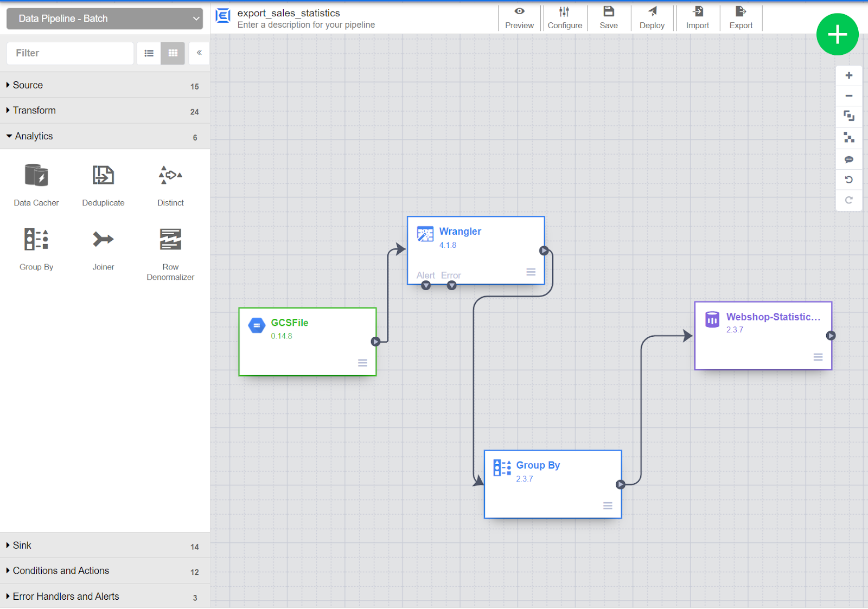
Task: Open the Preview mode
Action: click(x=519, y=18)
